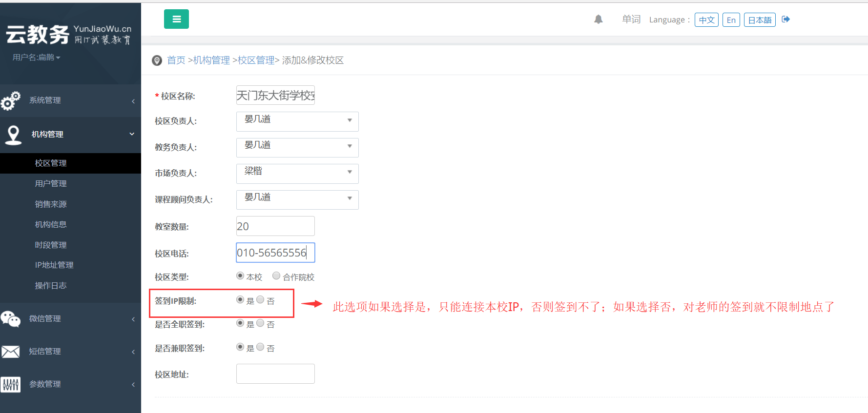This screenshot has height=413, width=868.
Task: Click the WeChat icon for 微信管理
Action: tap(11, 319)
